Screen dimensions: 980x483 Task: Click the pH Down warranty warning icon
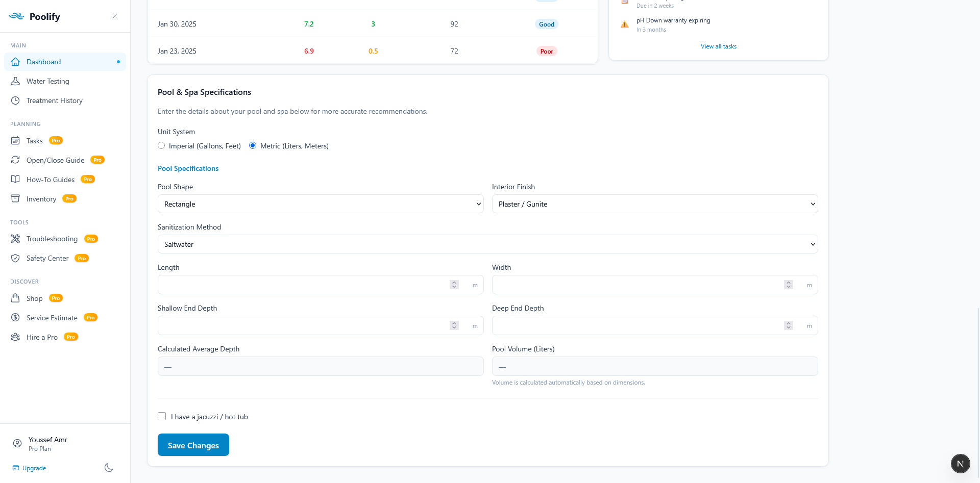coord(624,24)
